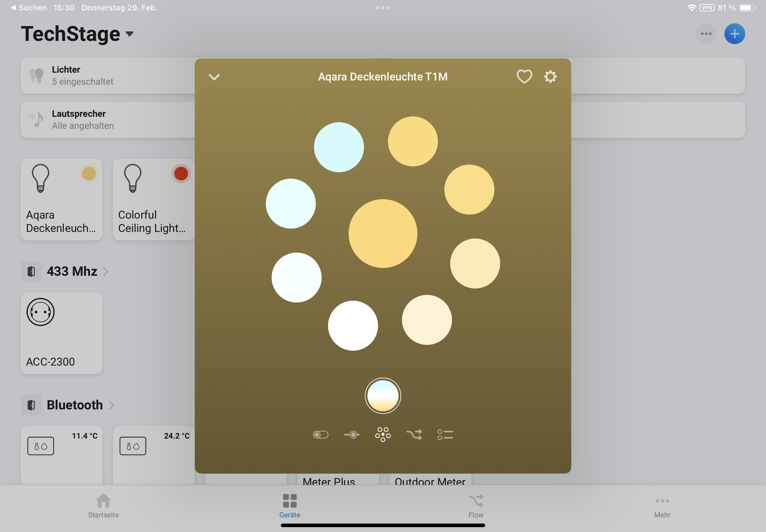
Task: Click the blue add device plus button
Action: 734,34
